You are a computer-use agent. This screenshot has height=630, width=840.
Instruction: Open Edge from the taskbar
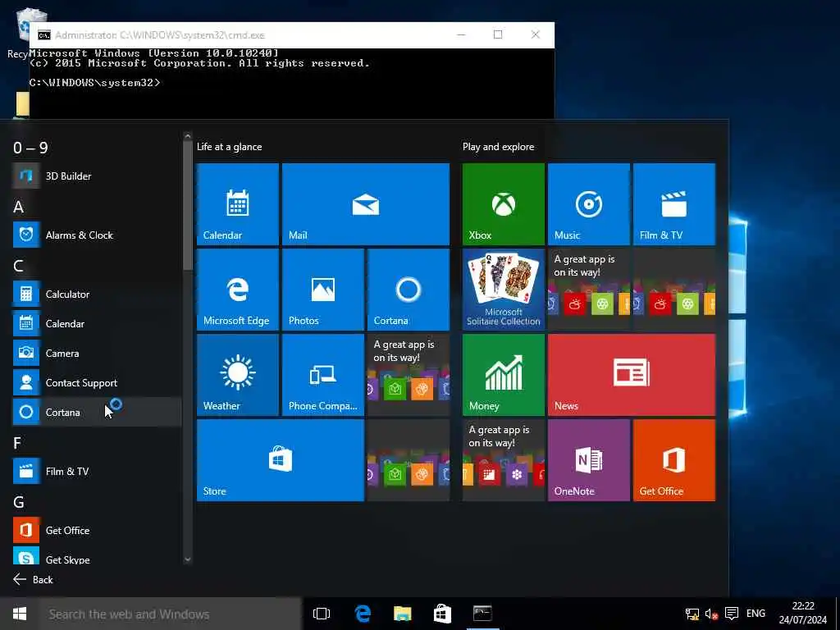click(363, 614)
